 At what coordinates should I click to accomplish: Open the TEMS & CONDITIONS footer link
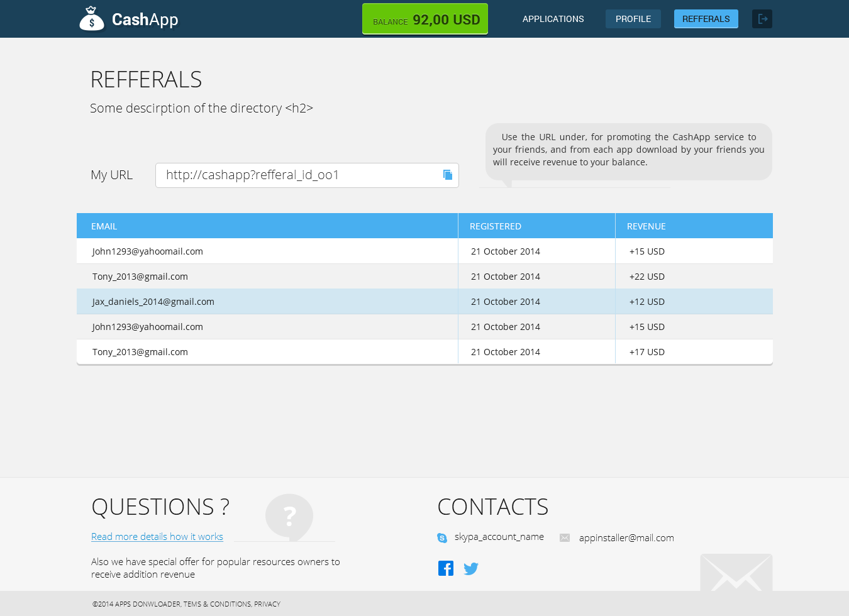coord(218,604)
